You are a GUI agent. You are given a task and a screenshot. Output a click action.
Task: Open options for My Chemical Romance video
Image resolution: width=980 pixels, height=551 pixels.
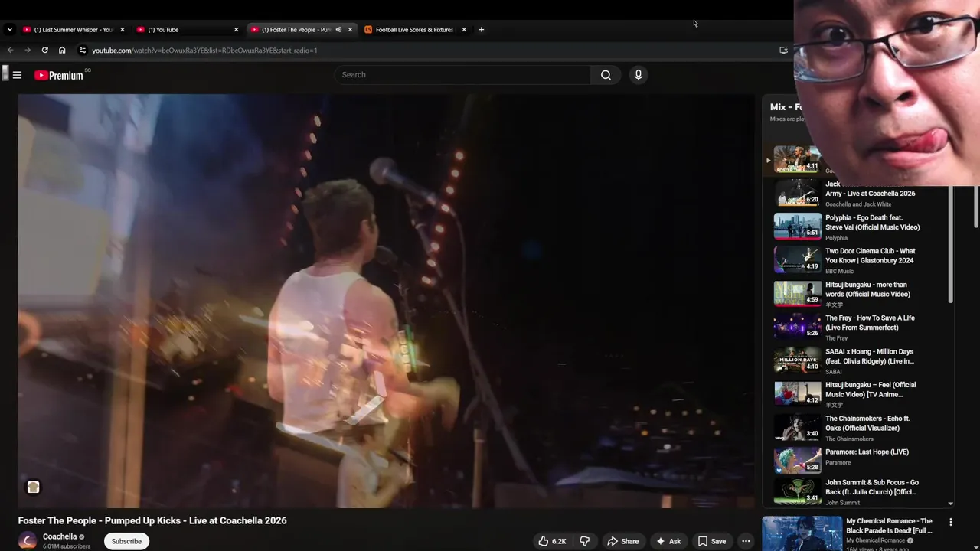(951, 523)
